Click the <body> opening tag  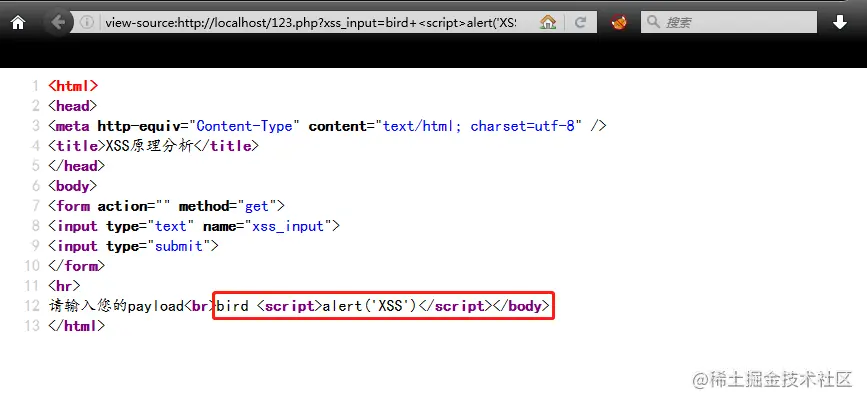(x=72, y=186)
